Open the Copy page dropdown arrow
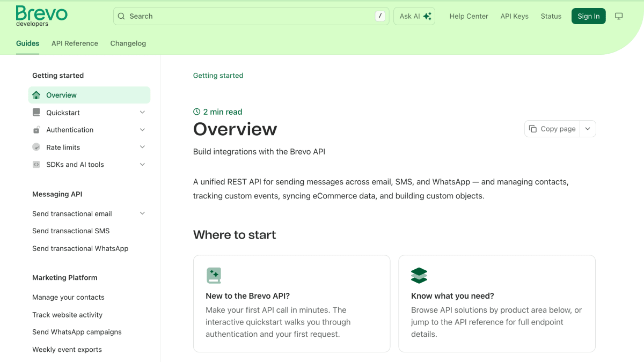This screenshot has width=644, height=362. click(x=588, y=129)
